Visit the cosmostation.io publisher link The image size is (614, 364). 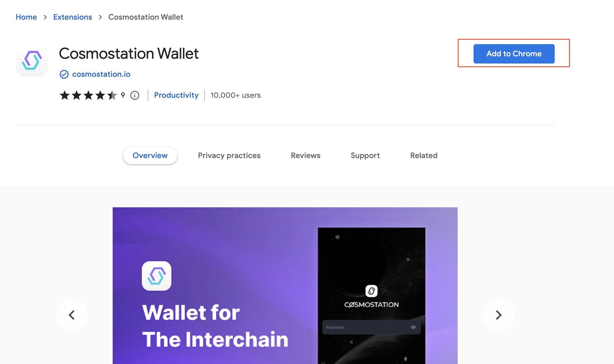[101, 74]
